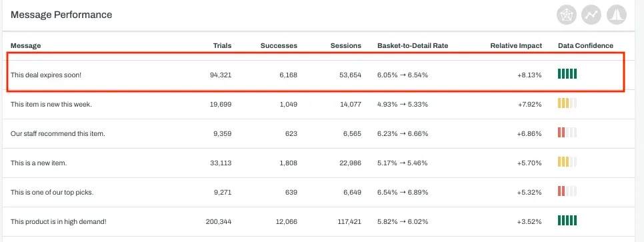Click yellow confidence bars for 'This item is new this week.'
644x242 pixels.
pos(567,103)
